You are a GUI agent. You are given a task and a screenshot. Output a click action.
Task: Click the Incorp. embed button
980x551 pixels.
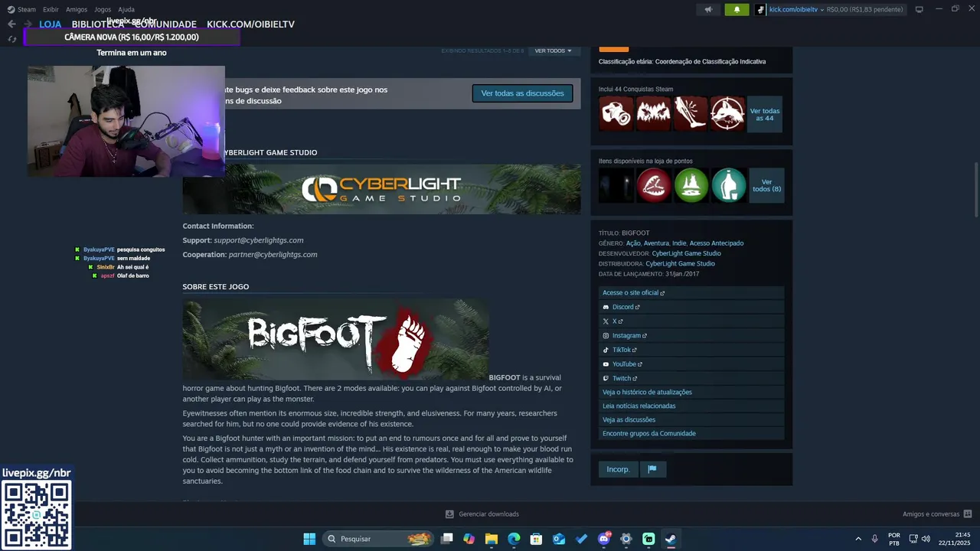click(x=618, y=469)
